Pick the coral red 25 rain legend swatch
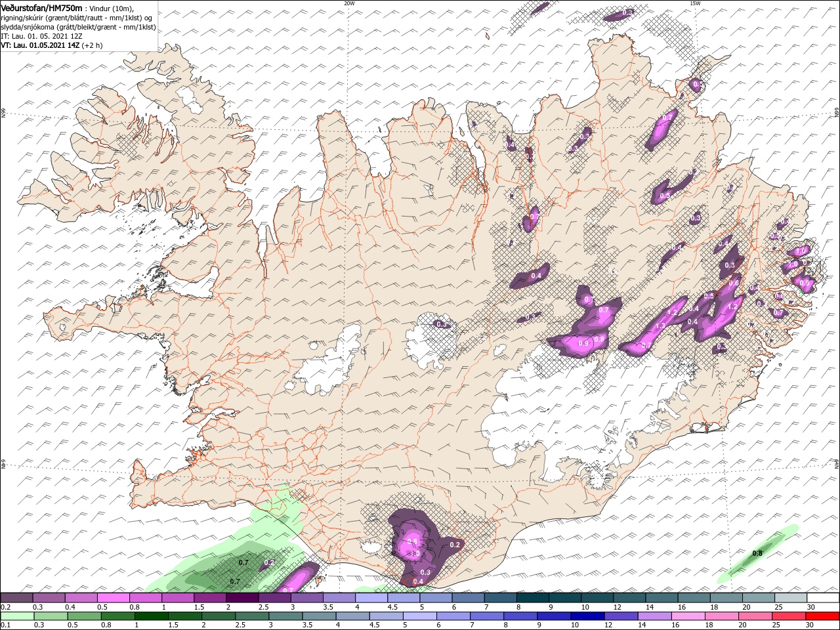Image resolution: width=840 pixels, height=630 pixels. [788, 616]
